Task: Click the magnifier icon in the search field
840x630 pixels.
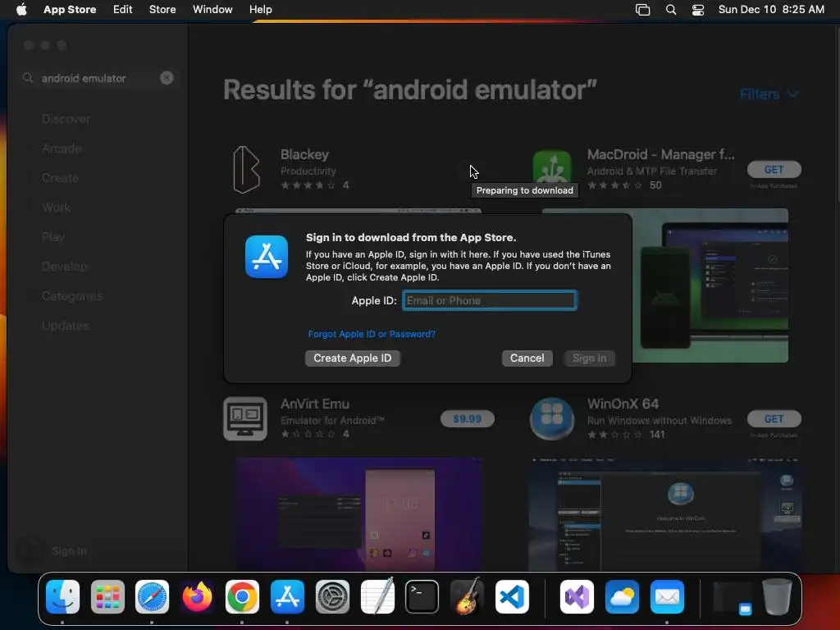Action: pos(28,78)
